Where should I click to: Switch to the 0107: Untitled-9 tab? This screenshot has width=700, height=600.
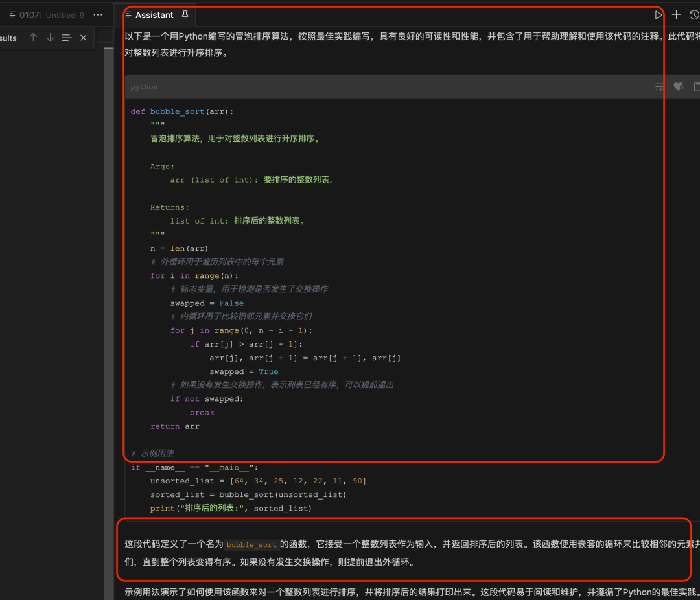pos(47,15)
